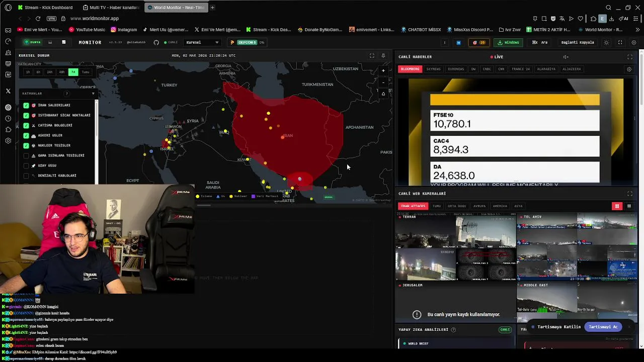The width and height of the screenshot is (644, 362).
Task: Open the Middle East webcam feed
Action: point(577,302)
